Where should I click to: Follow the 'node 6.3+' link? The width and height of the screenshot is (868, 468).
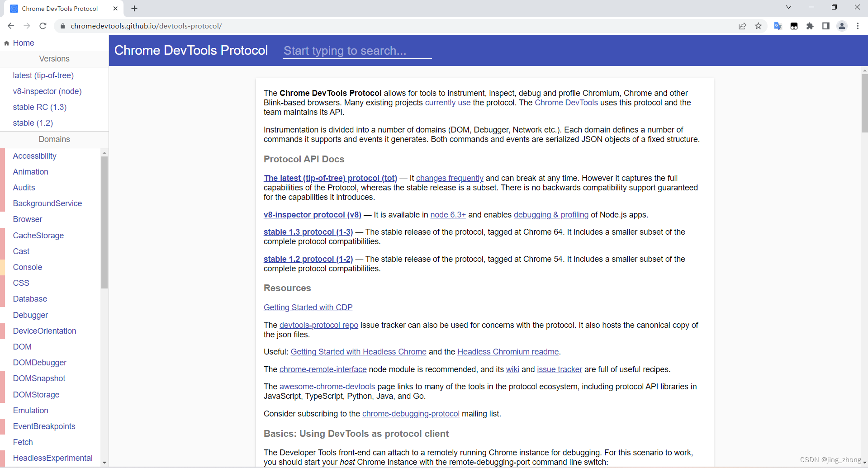point(448,215)
